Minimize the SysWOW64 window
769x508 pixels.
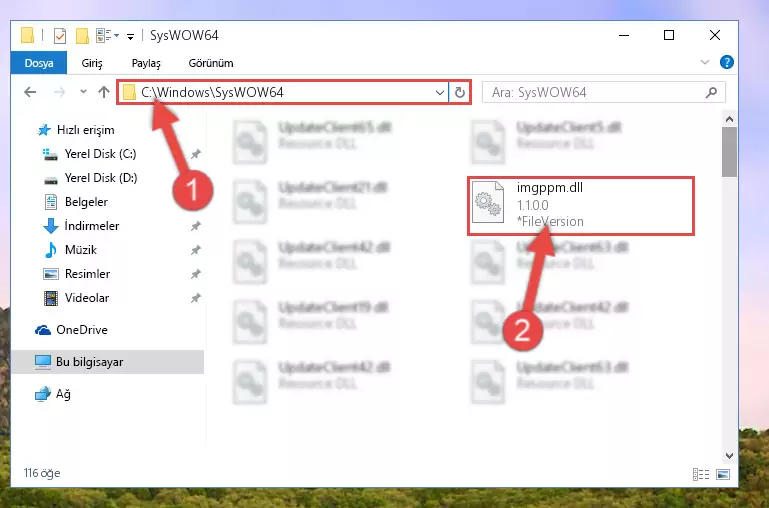[624, 35]
